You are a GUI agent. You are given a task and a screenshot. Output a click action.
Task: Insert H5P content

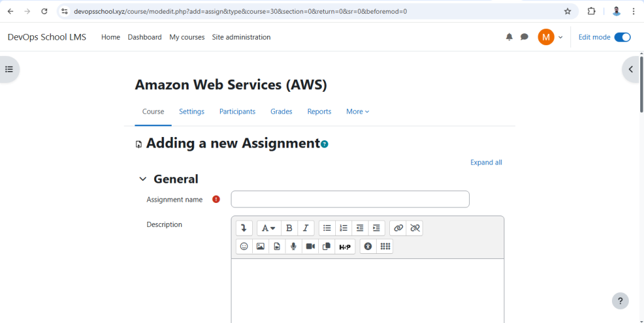point(345,246)
